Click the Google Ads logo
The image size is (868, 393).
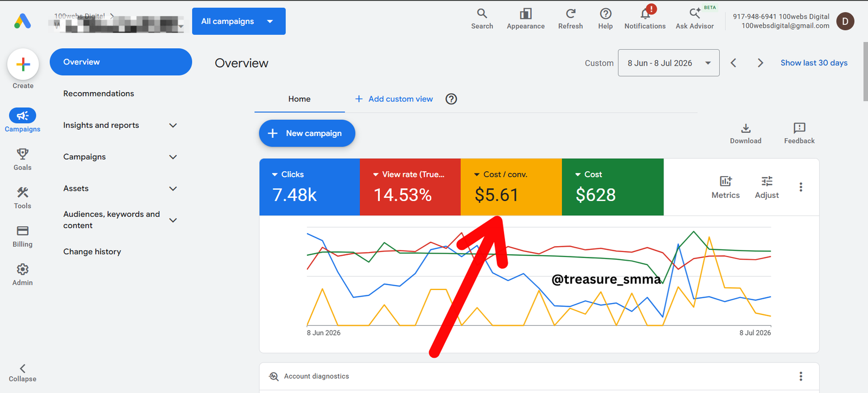click(x=22, y=21)
